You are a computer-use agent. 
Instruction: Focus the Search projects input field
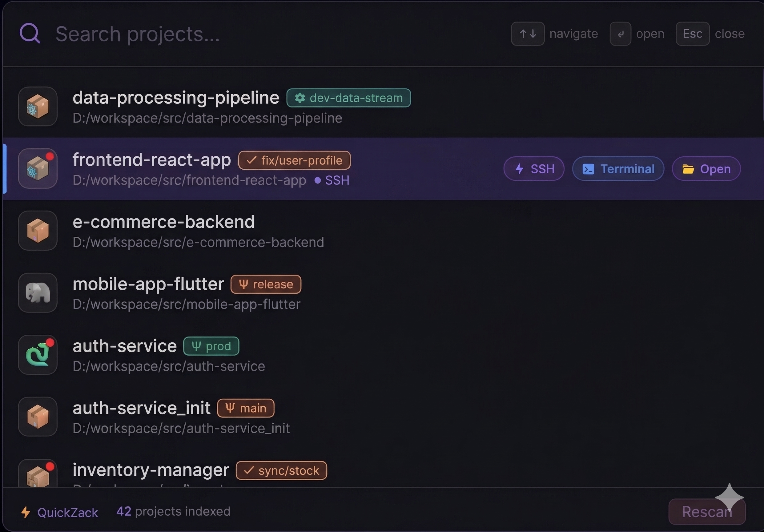pos(137,34)
